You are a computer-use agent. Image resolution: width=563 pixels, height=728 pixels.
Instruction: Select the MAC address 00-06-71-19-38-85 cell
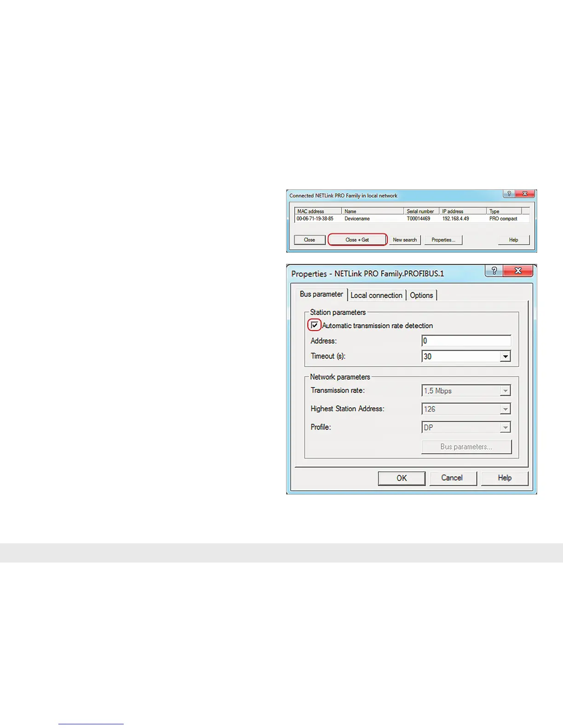click(x=315, y=219)
